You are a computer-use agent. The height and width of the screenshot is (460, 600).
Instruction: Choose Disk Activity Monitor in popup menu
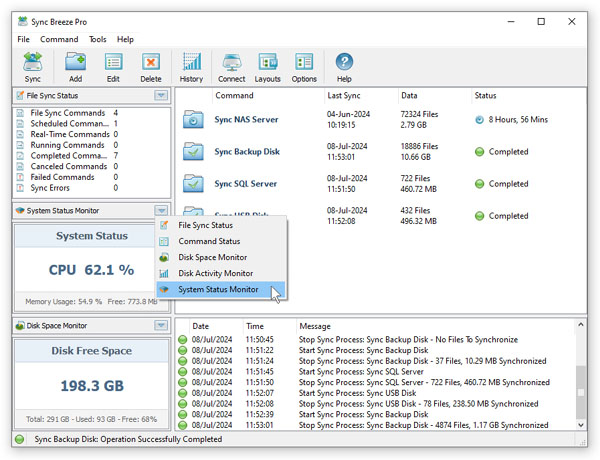pyautogui.click(x=221, y=274)
